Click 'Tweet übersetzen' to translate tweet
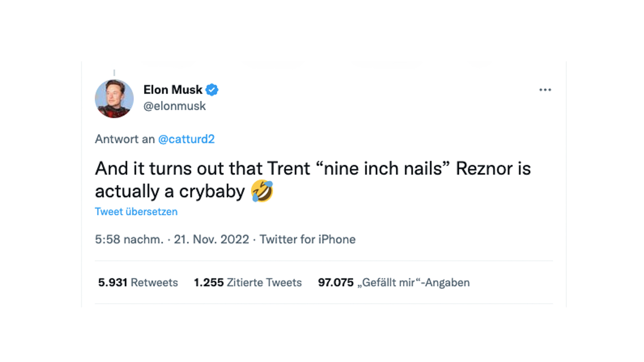Screen dimensions: 644x362 click(x=136, y=212)
